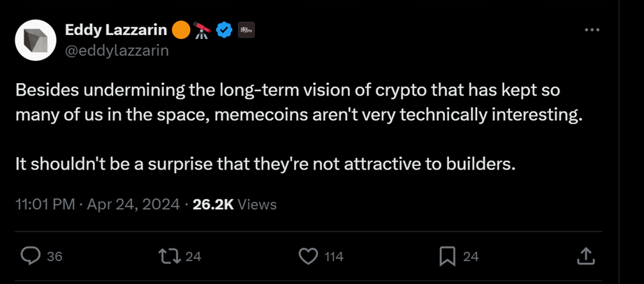Screen dimensions: 644x284
Task: Click the share upload arrow icon
Action: click(x=585, y=256)
